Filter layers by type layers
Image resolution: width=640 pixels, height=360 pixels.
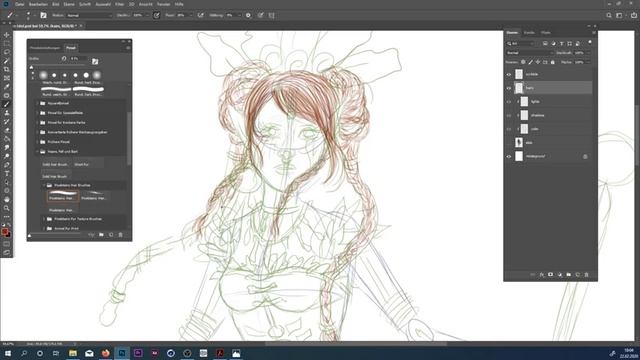tap(562, 43)
